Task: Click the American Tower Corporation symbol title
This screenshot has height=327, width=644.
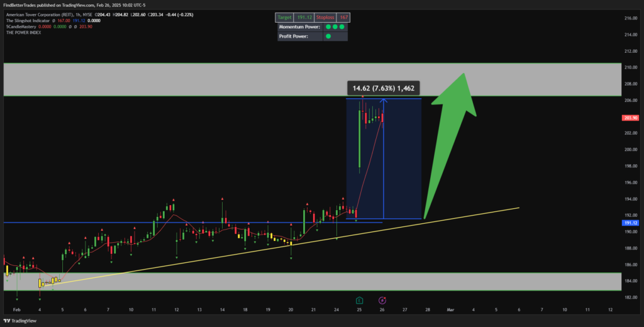Action: [49, 15]
